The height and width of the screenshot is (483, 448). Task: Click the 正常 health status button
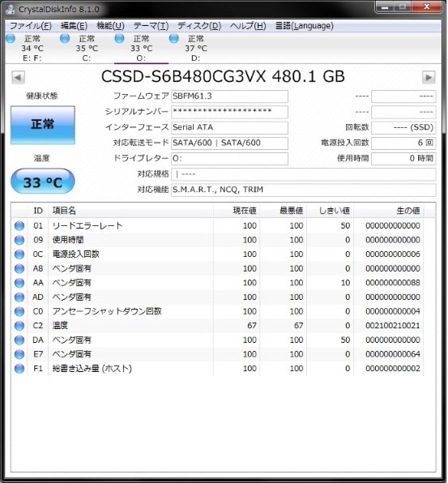pyautogui.click(x=43, y=125)
